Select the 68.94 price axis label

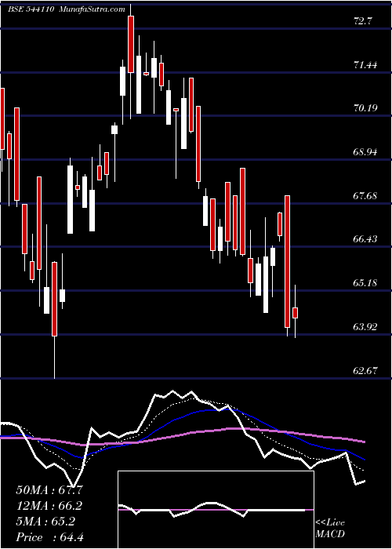coord(365,152)
